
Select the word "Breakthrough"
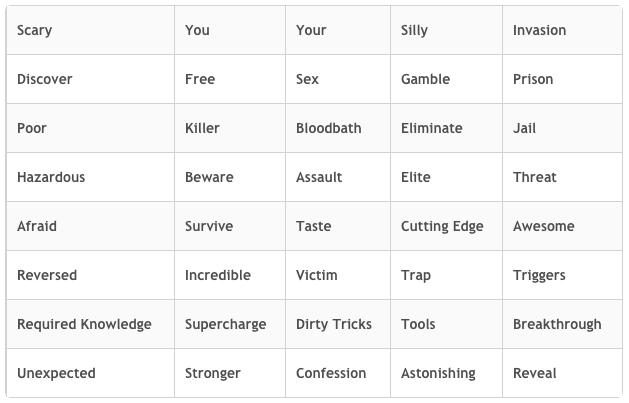(557, 324)
